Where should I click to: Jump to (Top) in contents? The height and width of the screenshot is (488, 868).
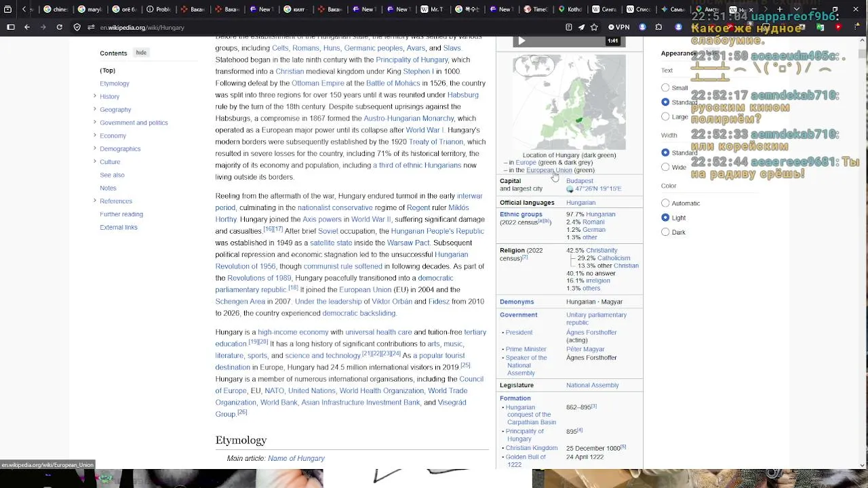coord(107,70)
